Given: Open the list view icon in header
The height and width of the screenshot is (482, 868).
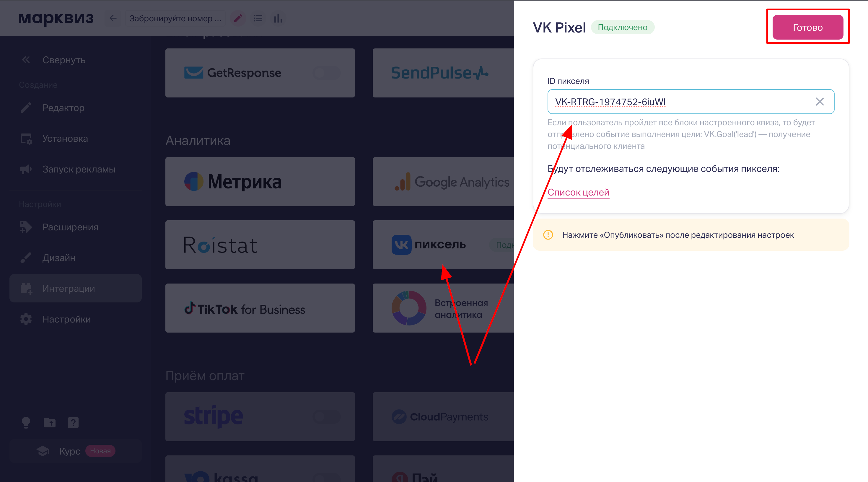Looking at the screenshot, I should [258, 18].
